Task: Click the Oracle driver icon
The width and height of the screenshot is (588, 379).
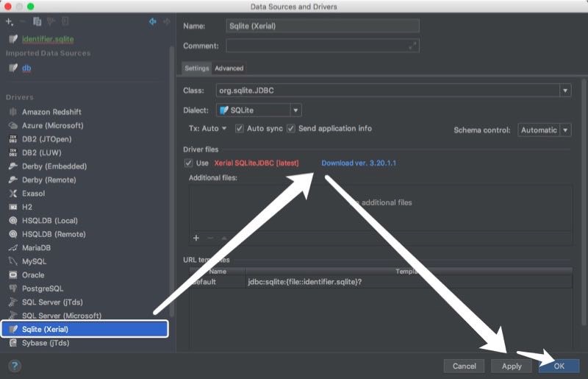Action: (x=13, y=274)
